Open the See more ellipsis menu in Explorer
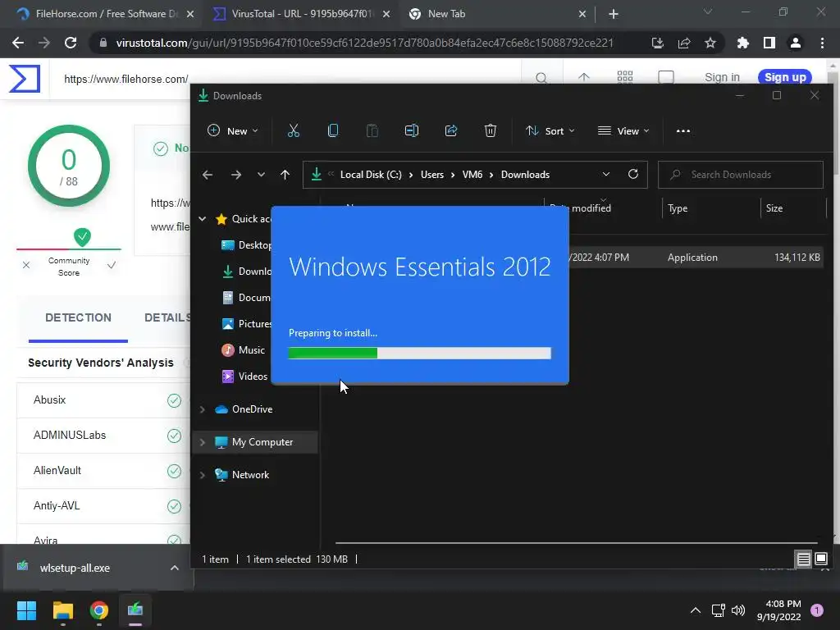This screenshot has height=630, width=840. point(683,130)
